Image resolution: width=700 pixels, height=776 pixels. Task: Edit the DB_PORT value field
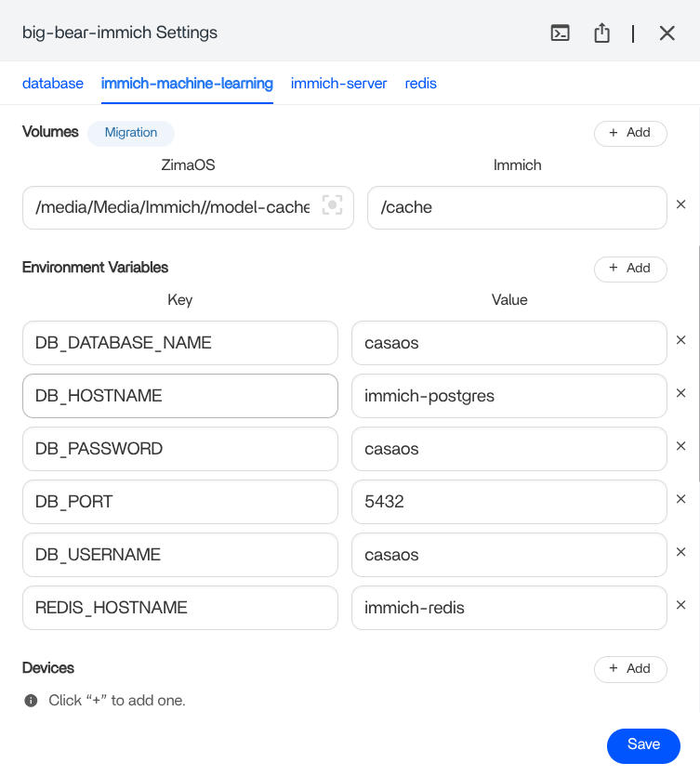pos(508,502)
